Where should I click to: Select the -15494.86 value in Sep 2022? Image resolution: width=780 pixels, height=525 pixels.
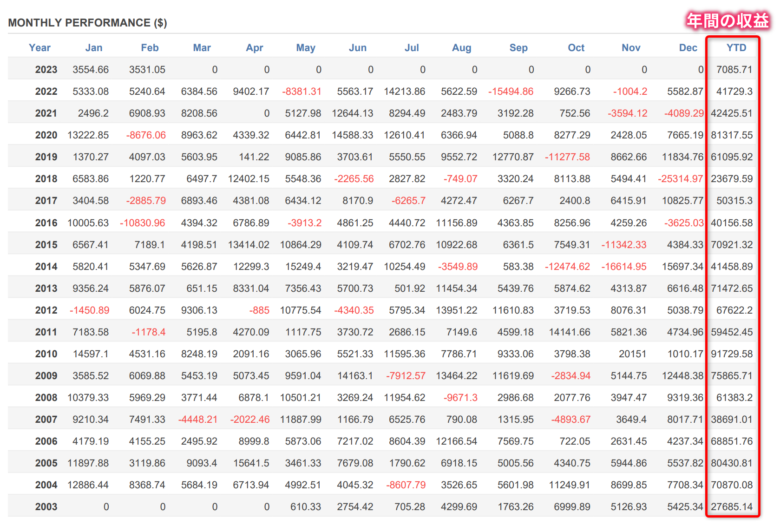point(510,92)
